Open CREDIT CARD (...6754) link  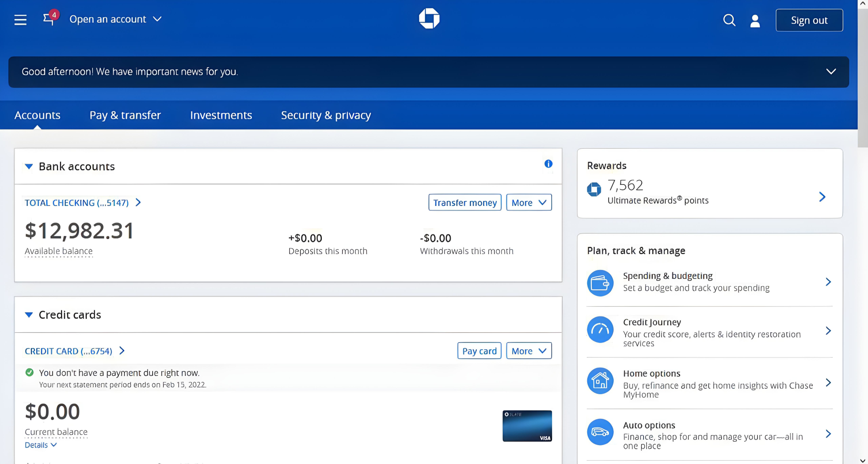68,351
